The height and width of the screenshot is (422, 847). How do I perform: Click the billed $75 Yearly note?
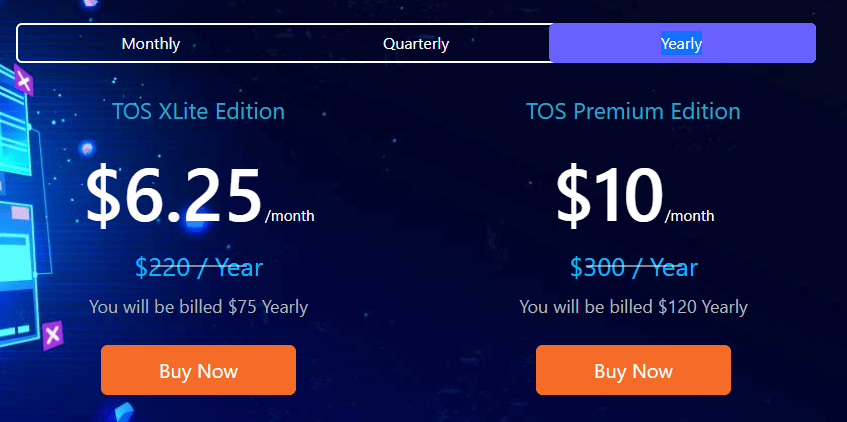[x=198, y=307]
